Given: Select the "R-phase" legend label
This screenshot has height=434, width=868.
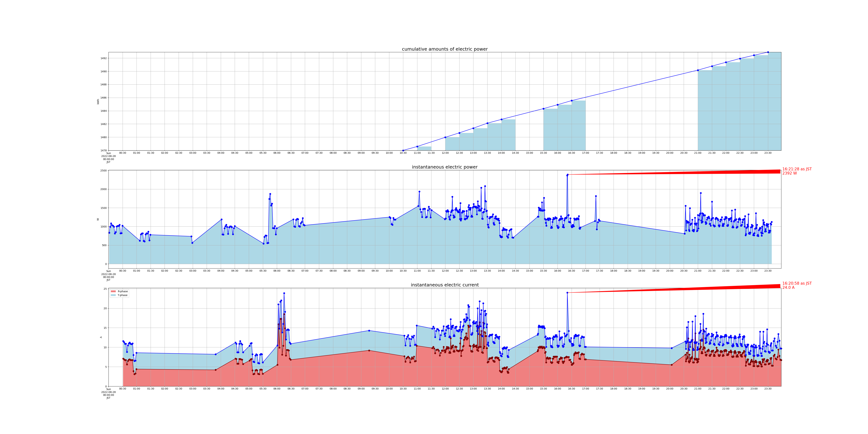Looking at the screenshot, I should click(x=123, y=292).
